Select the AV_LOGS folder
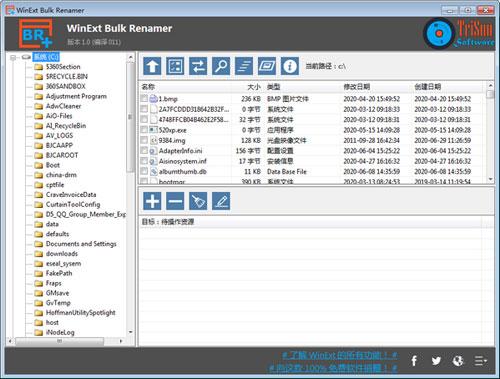 (59, 136)
